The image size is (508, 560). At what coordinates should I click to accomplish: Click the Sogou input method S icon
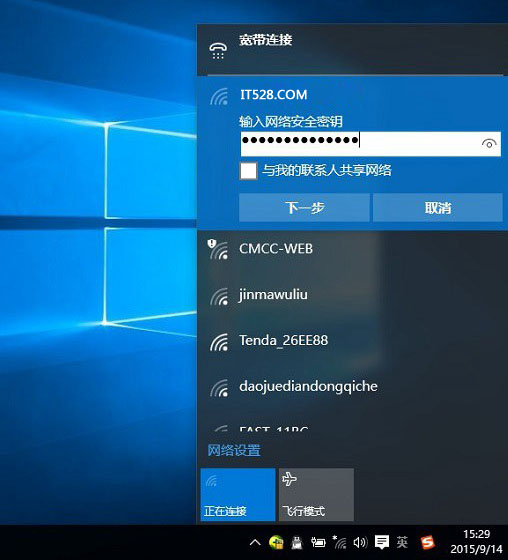(428, 542)
